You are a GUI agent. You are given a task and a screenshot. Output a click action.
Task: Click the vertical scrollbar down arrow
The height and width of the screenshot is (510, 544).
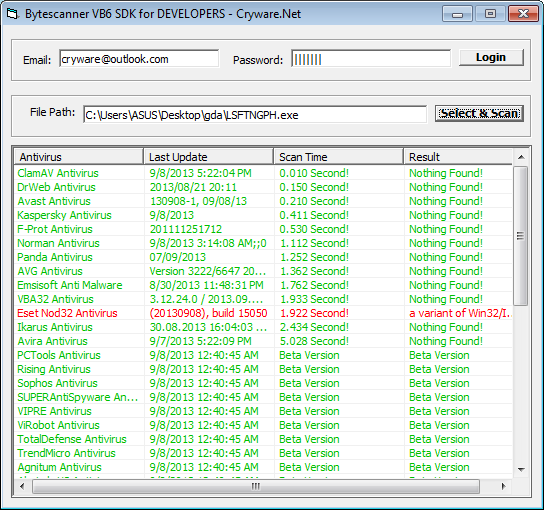[521, 469]
